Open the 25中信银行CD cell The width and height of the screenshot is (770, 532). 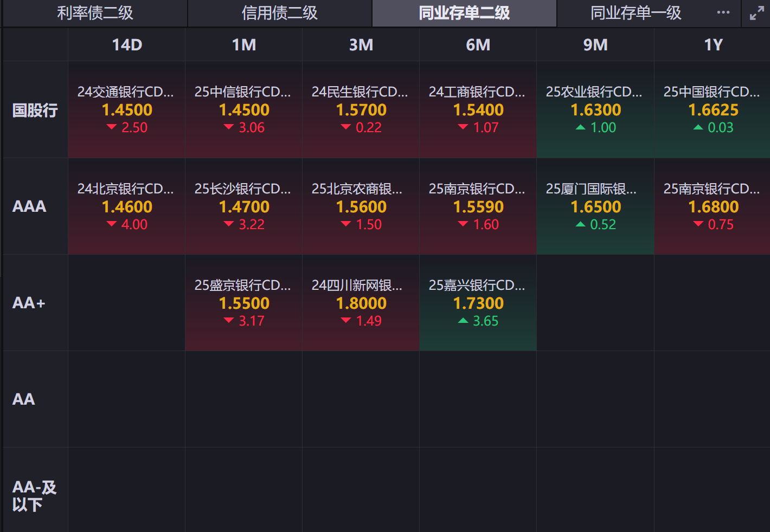tap(244, 110)
